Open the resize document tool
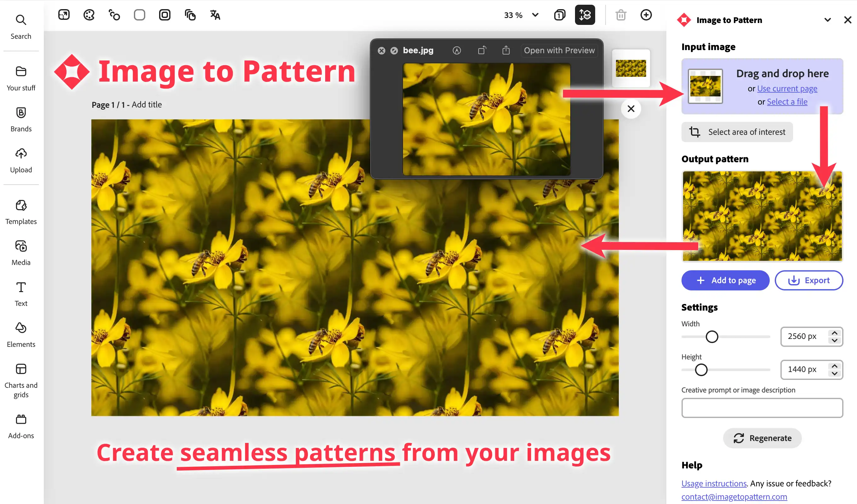The width and height of the screenshot is (857, 504). pyautogui.click(x=64, y=14)
